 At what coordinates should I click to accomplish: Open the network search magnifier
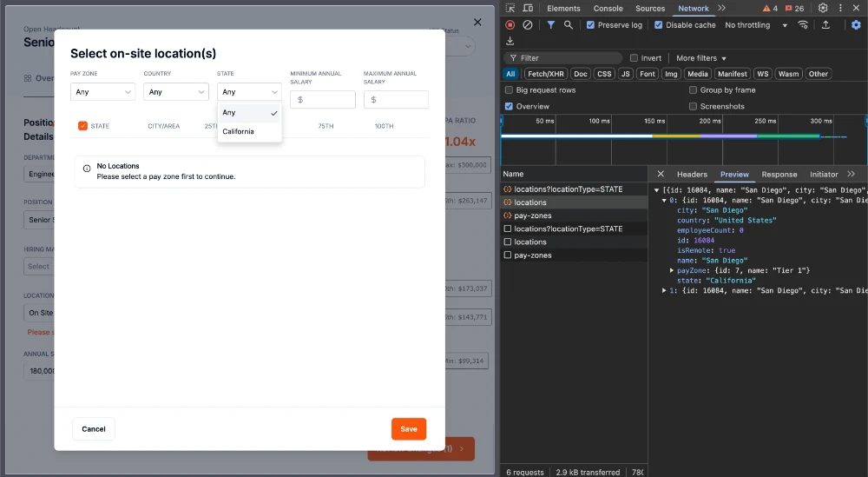pos(569,25)
